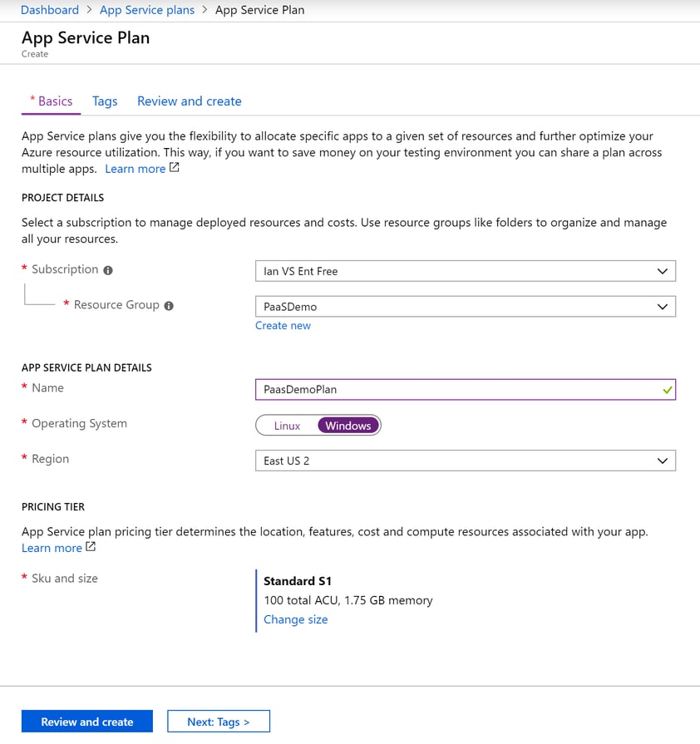
Task: Select Linux operating system option
Action: (x=287, y=426)
